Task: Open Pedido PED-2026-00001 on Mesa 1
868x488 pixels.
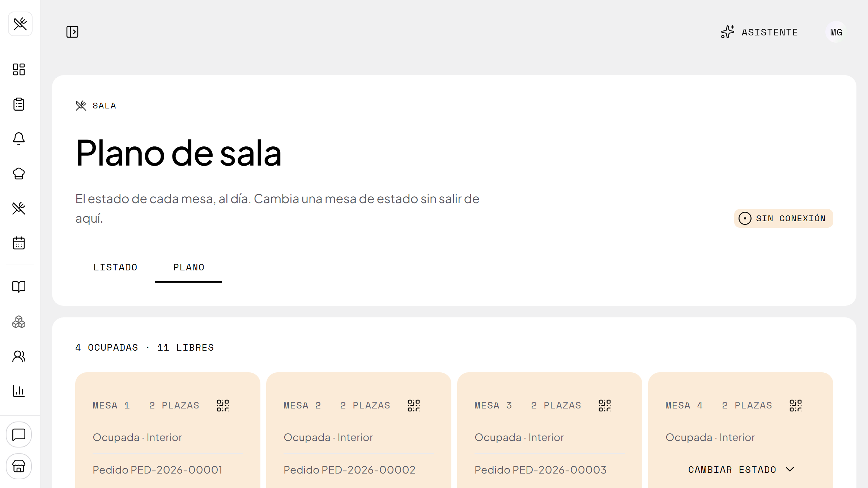Action: click(x=157, y=470)
